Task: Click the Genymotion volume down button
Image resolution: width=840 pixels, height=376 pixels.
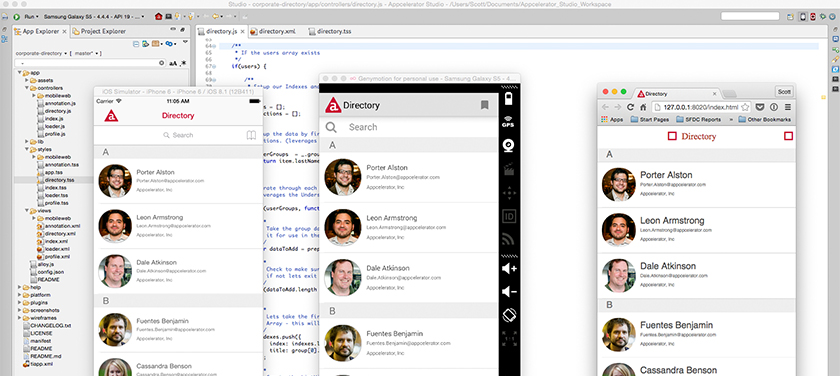Action: click(x=509, y=292)
